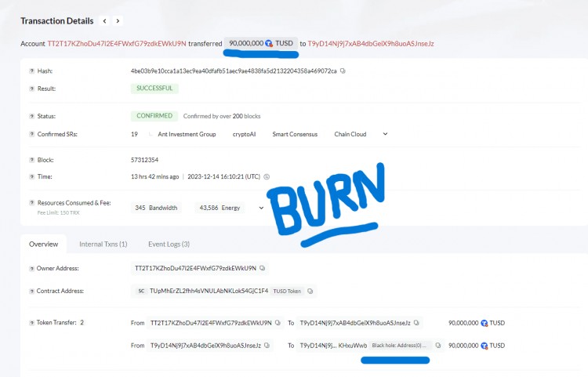The width and height of the screenshot is (588, 377).
Task: Copy the TUSD contract address
Action: point(310,292)
